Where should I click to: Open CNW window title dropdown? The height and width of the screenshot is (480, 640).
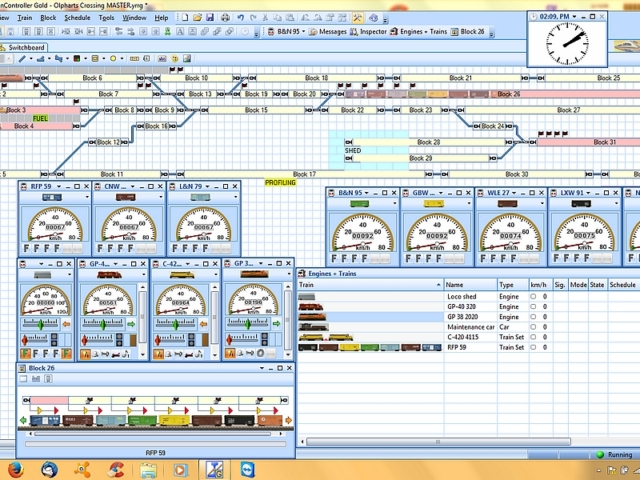(133, 187)
